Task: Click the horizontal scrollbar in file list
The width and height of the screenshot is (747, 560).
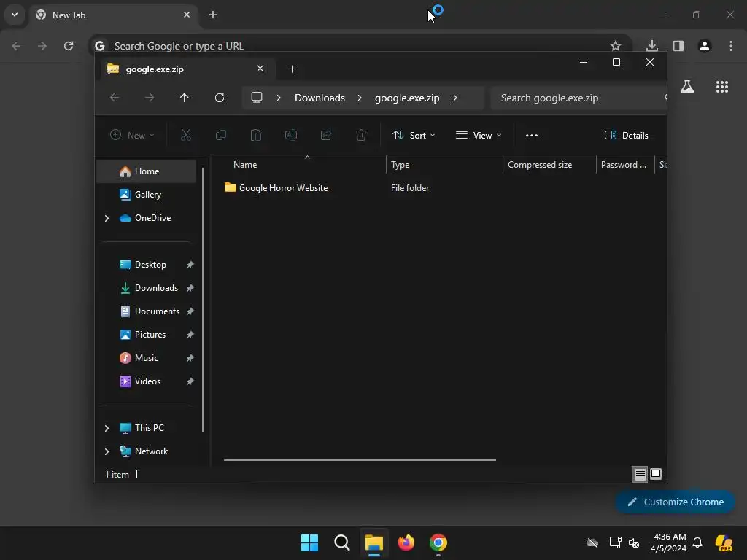Action: coord(360,460)
